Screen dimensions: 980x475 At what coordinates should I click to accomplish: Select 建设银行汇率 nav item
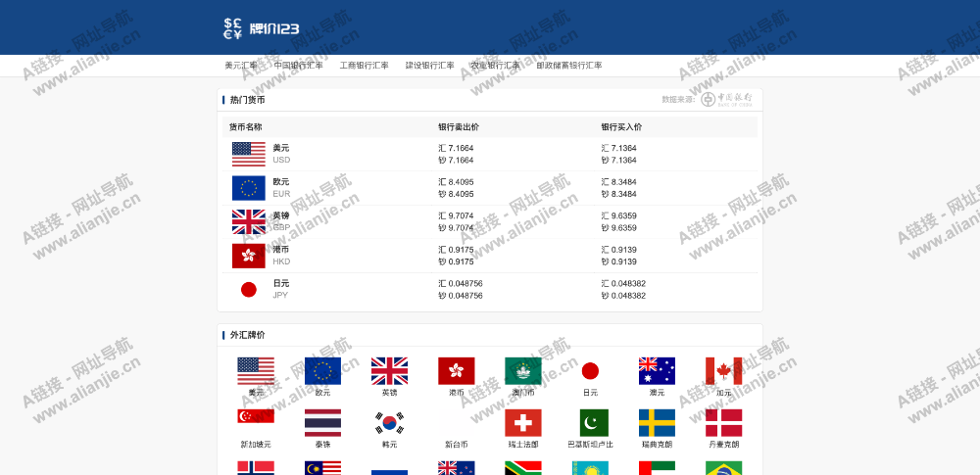[429, 66]
